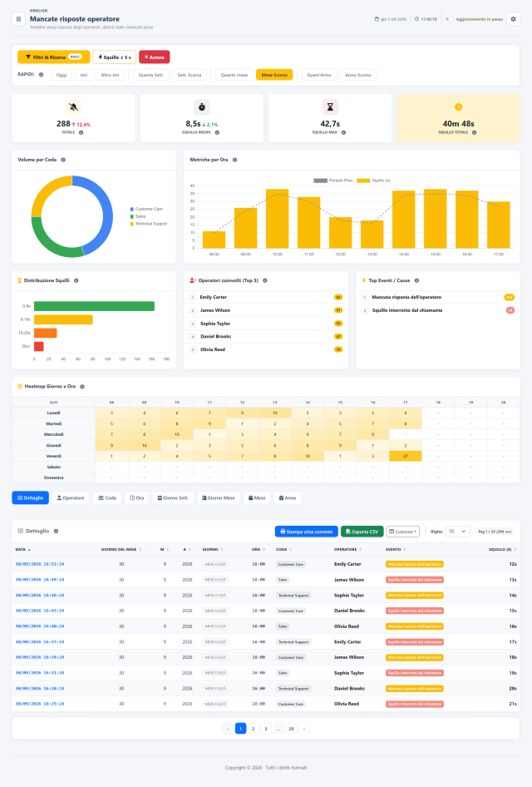The width and height of the screenshot is (532, 787).
Task: Click info icon beside Top Eventi / Cause
Action: [416, 280]
